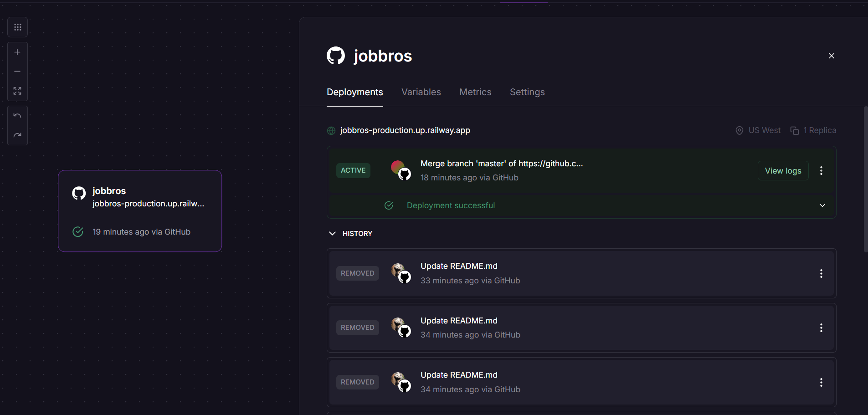Undo the last canvas change
The width and height of the screenshot is (868, 415).
(x=17, y=116)
